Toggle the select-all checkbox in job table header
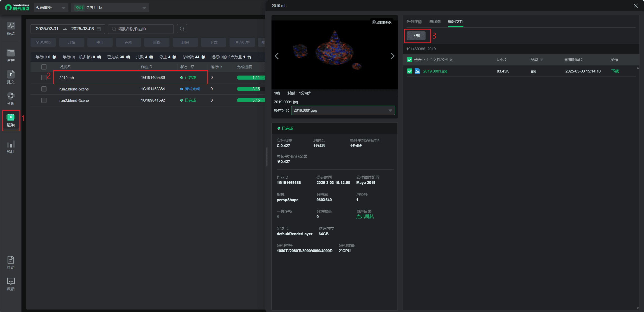 (44, 67)
